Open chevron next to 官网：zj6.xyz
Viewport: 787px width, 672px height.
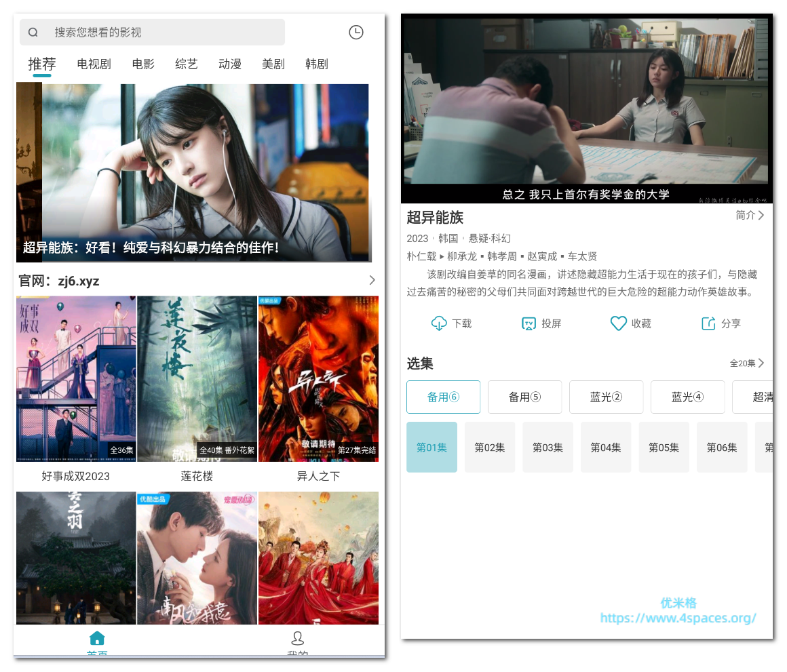pyautogui.click(x=372, y=280)
